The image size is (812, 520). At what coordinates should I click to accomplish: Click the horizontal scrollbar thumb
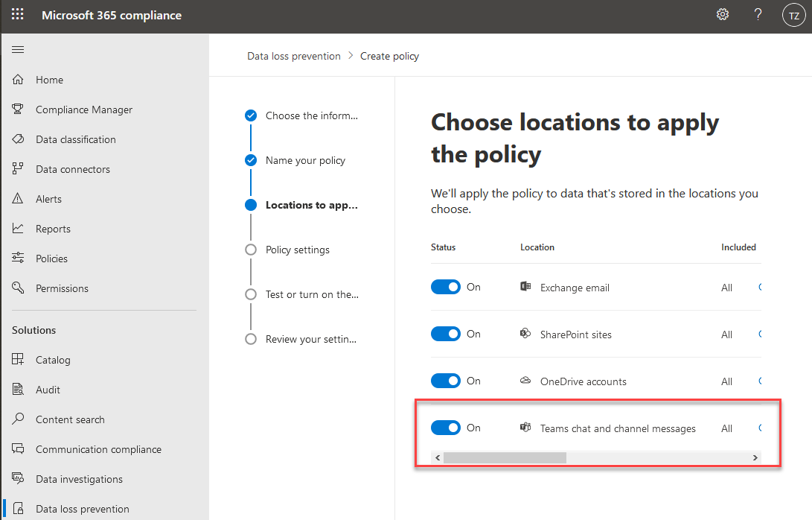[505, 457]
